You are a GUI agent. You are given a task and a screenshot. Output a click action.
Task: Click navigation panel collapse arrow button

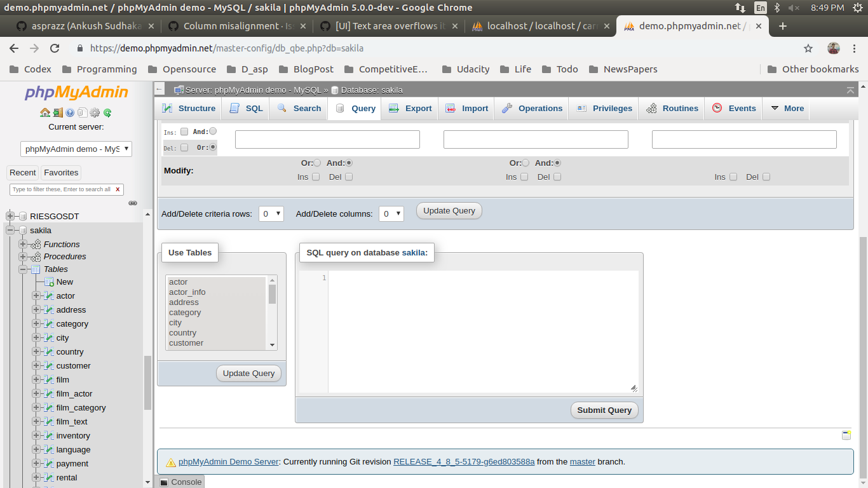coord(159,90)
